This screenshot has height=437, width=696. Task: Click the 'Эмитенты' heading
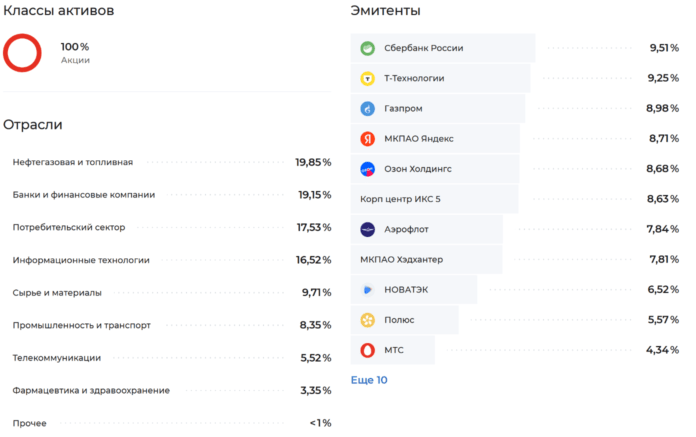pos(385,10)
